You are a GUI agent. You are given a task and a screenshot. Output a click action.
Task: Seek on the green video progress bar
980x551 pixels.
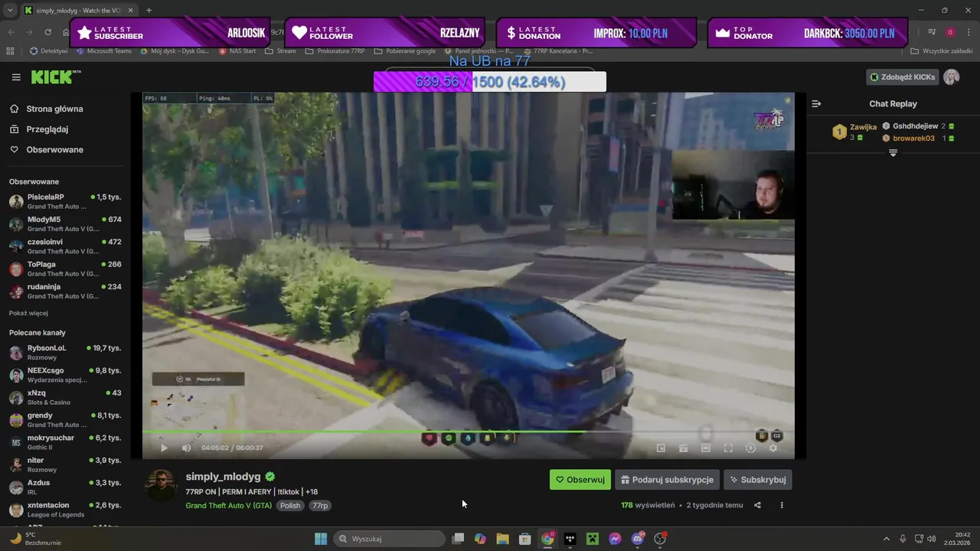click(468, 432)
